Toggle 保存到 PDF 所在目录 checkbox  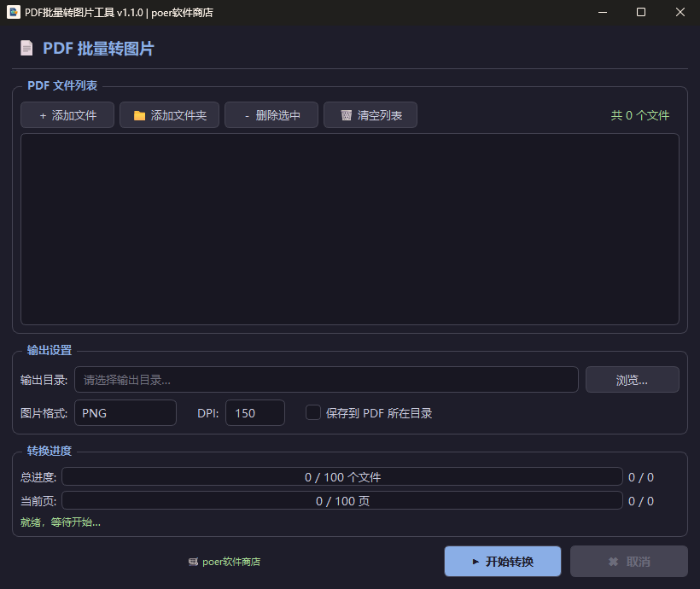pos(313,412)
